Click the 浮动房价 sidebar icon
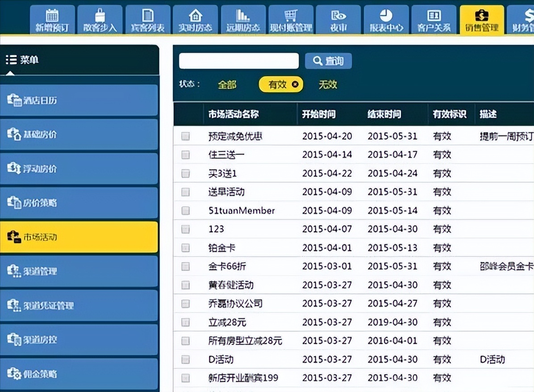 click(14, 168)
